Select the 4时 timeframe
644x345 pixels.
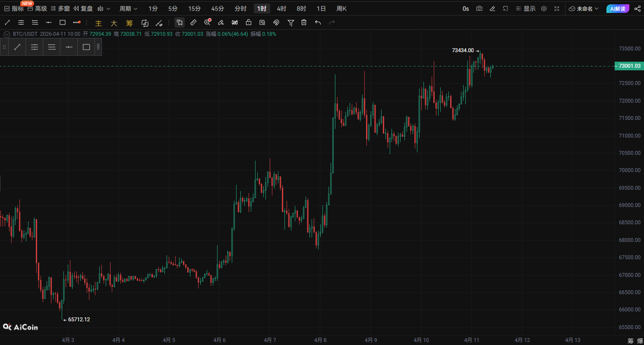(x=281, y=9)
